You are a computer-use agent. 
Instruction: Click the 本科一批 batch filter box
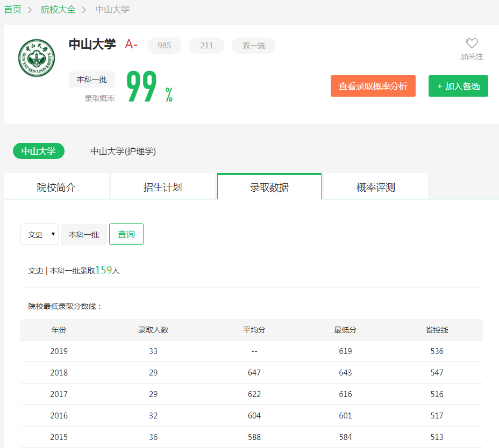(84, 235)
